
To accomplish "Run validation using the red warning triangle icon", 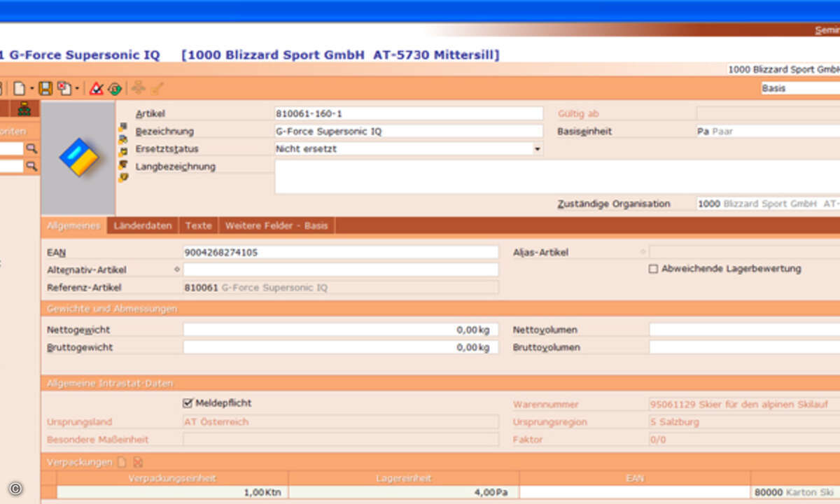I will pyautogui.click(x=97, y=89).
